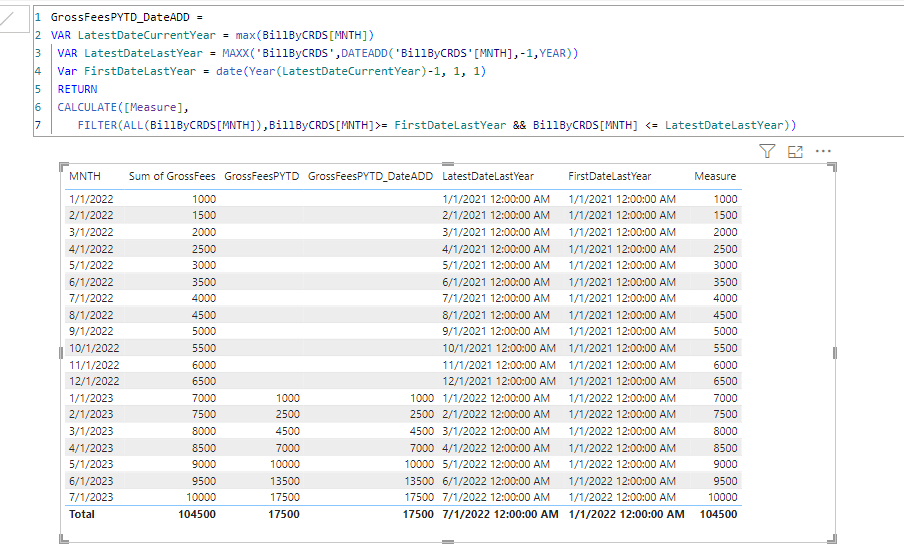The image size is (904, 555).
Task: Sort by GrossFeesPYTD_DateADD column header
Action: [370, 176]
